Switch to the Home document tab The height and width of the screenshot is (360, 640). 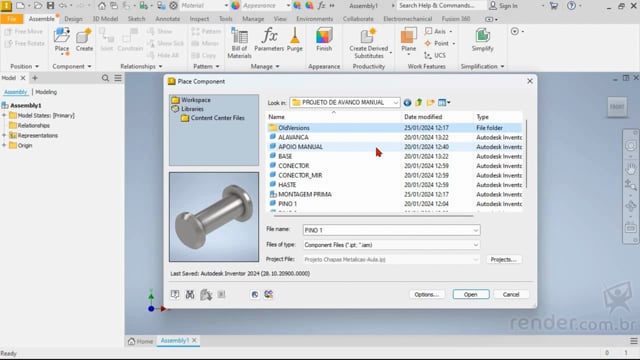(141, 341)
